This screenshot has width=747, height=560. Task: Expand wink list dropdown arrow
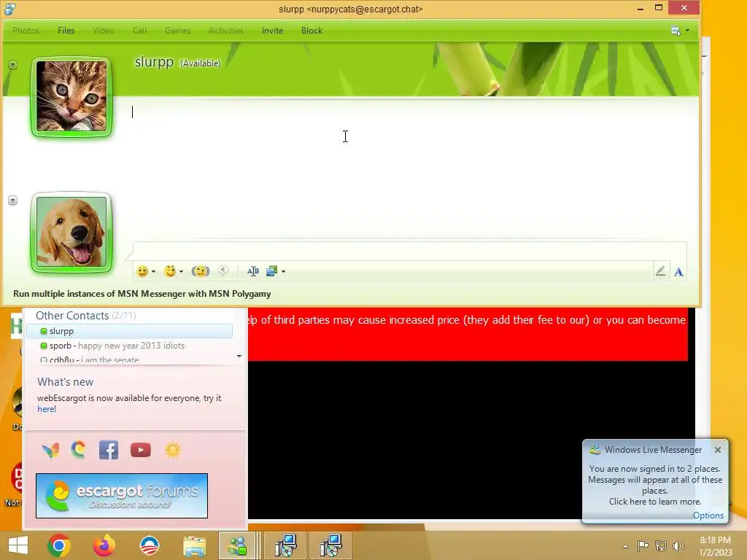[181, 272]
